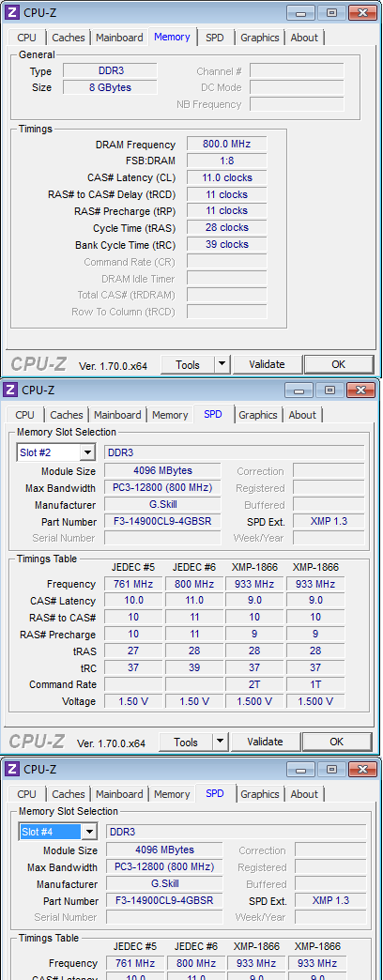Click Part Number field in Slot #2 window
The width and height of the screenshot is (383, 980).
[162, 521]
